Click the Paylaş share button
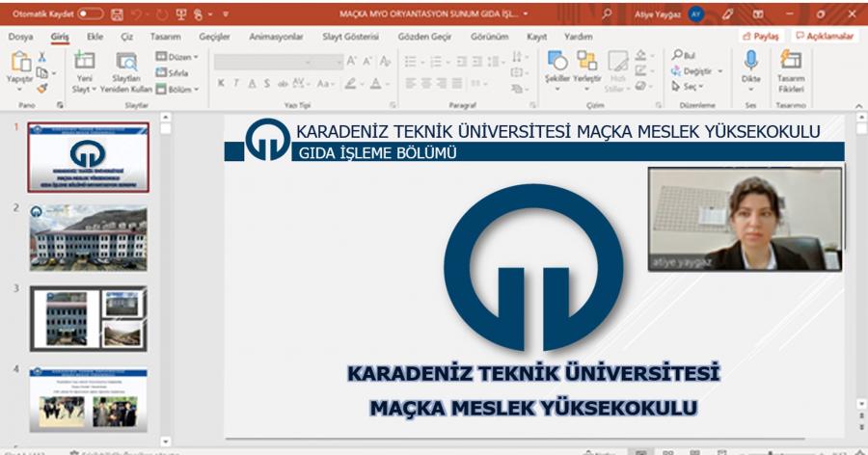 click(x=761, y=37)
